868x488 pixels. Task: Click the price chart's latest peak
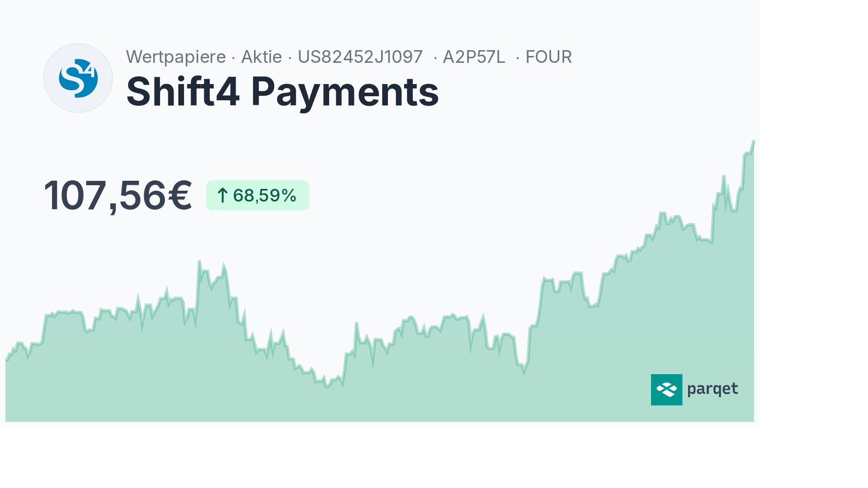[x=753, y=141]
